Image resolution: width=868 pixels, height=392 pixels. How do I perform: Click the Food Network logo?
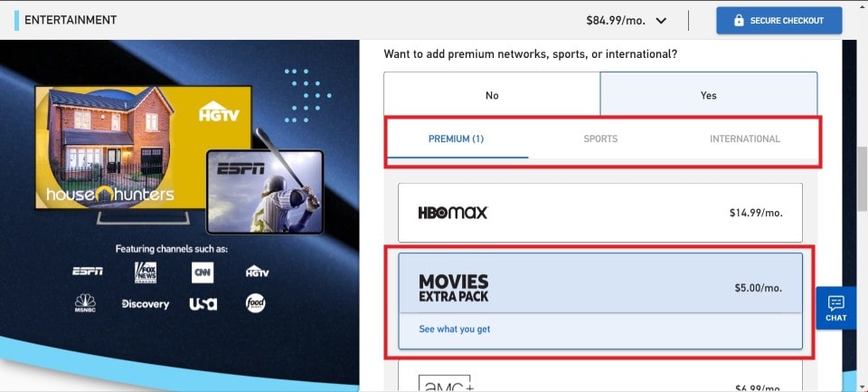click(x=256, y=303)
